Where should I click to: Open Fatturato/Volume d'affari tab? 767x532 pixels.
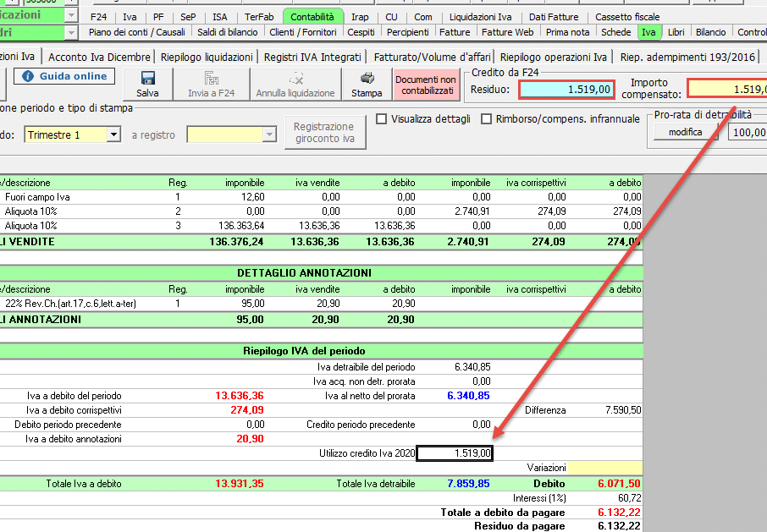click(x=432, y=58)
